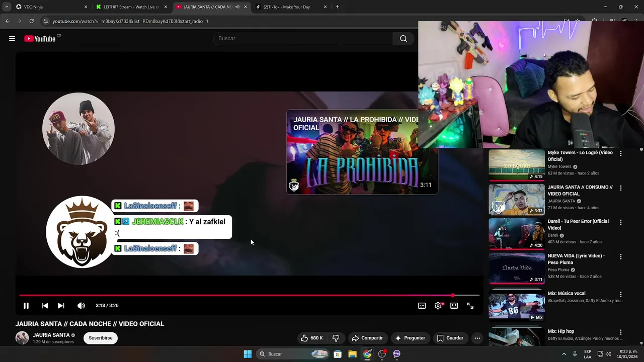The image size is (644, 362).
Task: Open the player settings gear
Action: click(x=438, y=306)
